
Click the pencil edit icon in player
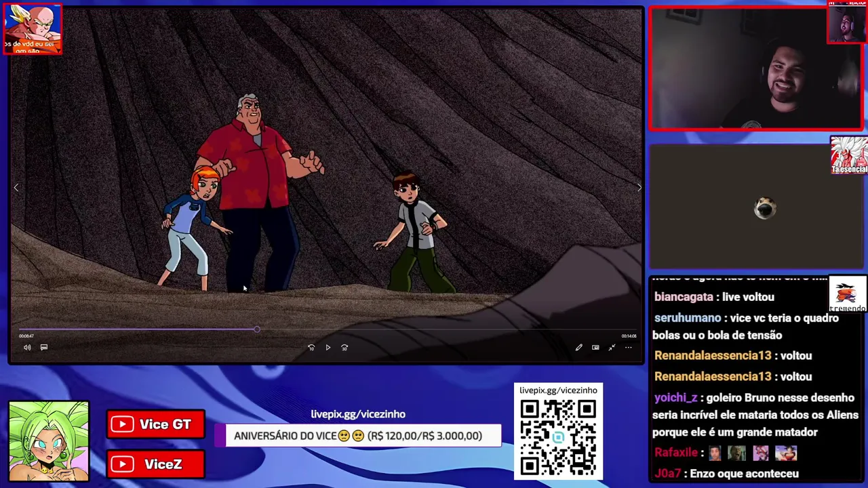pos(578,348)
